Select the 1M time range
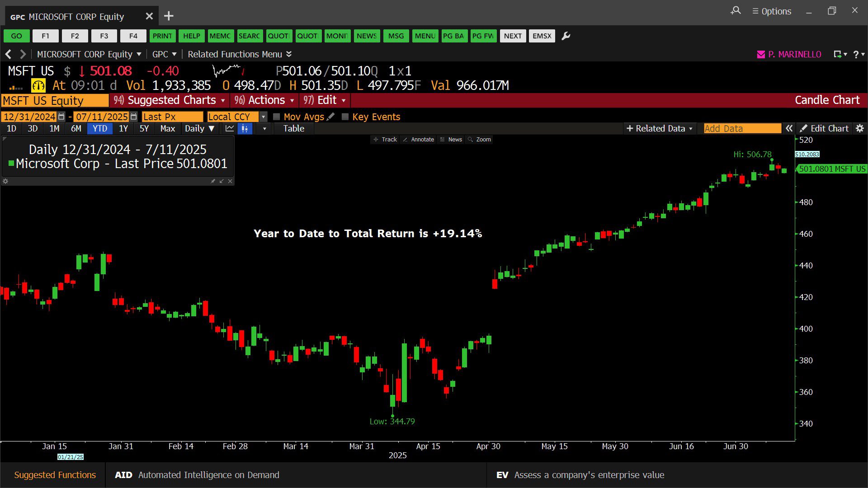Screen dimensions: 868x488 point(54,128)
